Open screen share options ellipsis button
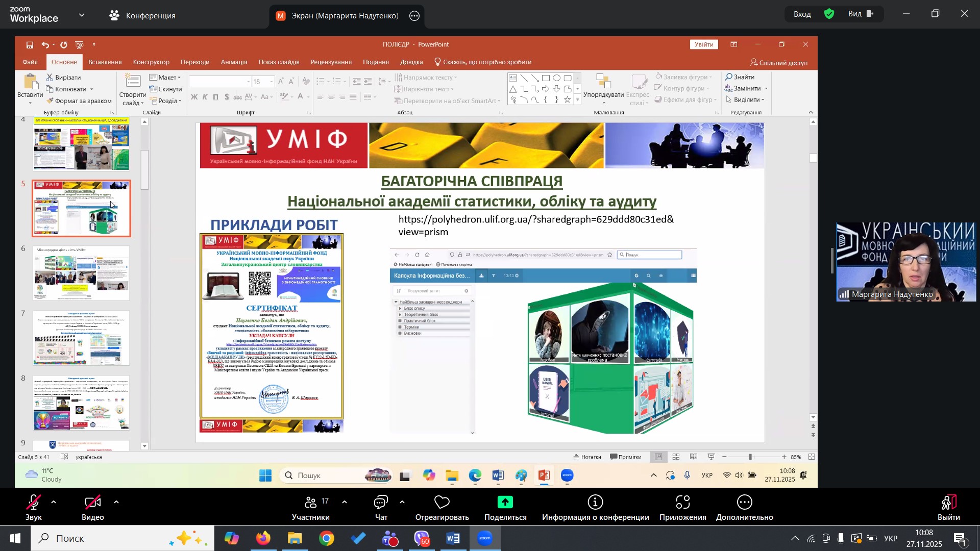This screenshot has width=980, height=551. 414,16
